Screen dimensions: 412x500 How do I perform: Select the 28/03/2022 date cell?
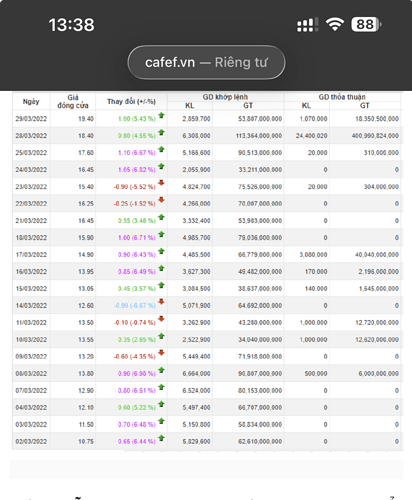coord(31,136)
